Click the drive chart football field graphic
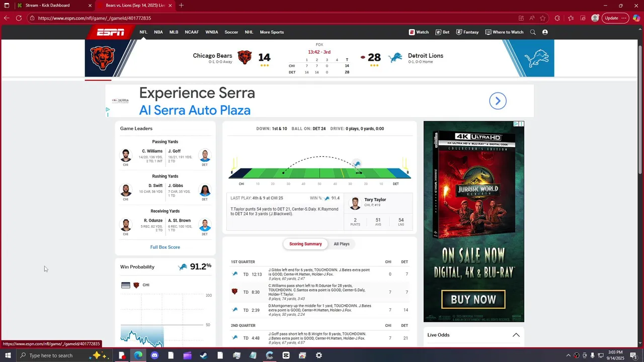644x362 pixels. click(319, 173)
